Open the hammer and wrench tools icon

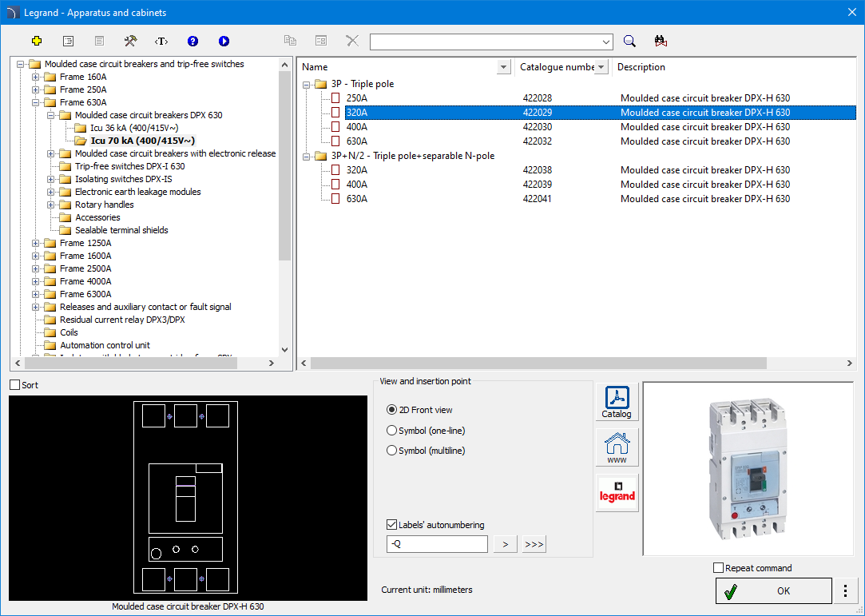click(130, 41)
